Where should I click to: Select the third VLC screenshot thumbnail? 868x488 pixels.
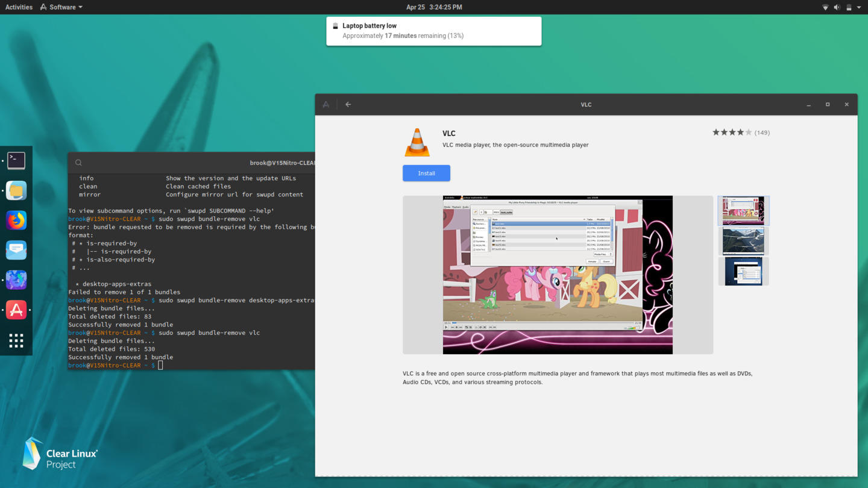pos(743,271)
